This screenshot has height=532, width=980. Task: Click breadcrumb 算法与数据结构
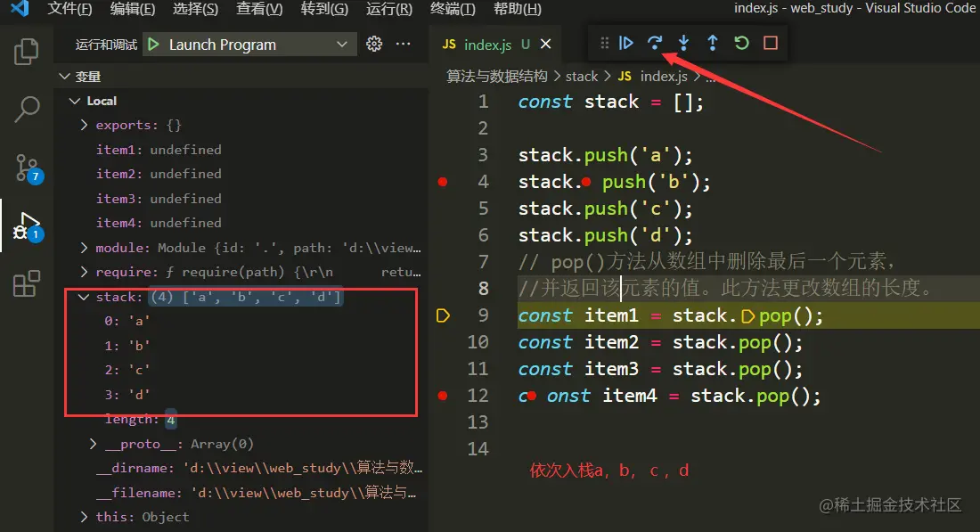(x=497, y=77)
